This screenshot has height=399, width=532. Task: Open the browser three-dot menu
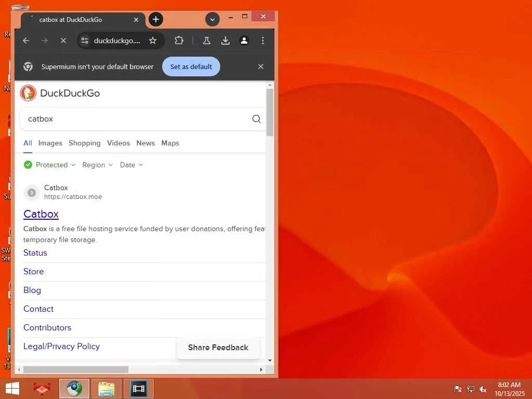[x=262, y=41]
